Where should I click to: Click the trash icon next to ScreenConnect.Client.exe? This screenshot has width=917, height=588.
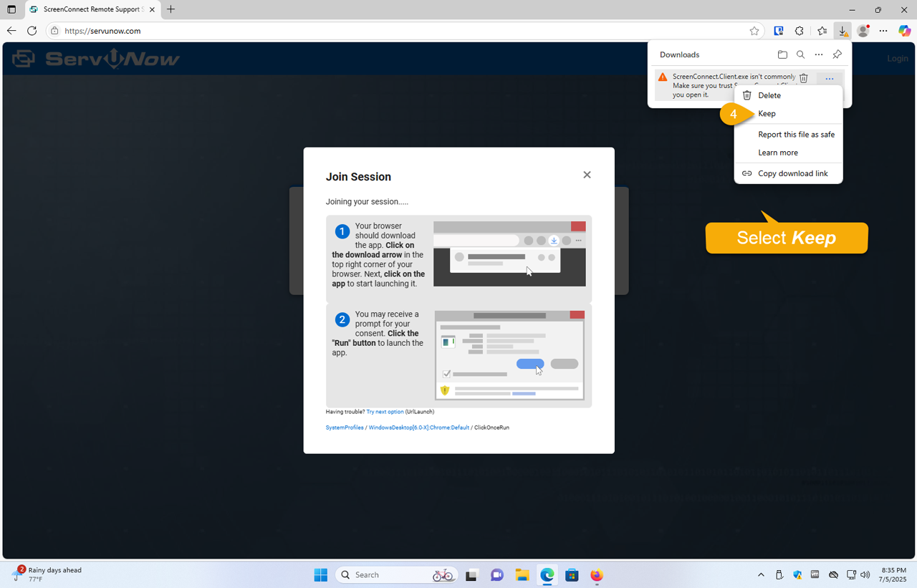click(x=804, y=78)
